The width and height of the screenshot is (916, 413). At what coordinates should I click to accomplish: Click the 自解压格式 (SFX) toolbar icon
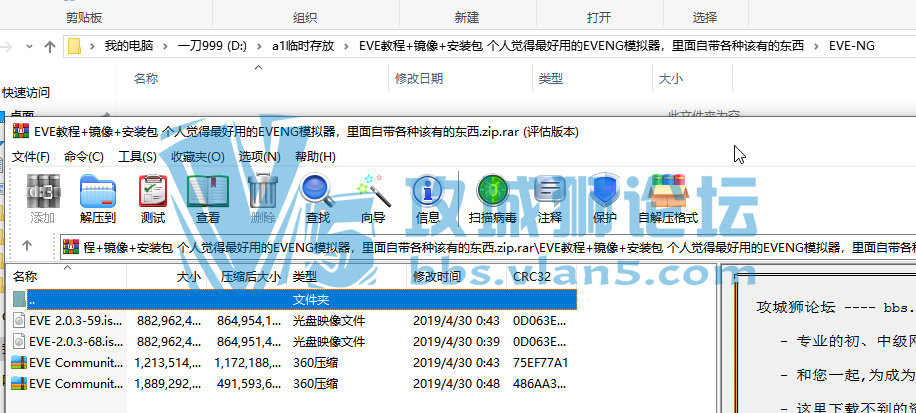click(x=668, y=191)
